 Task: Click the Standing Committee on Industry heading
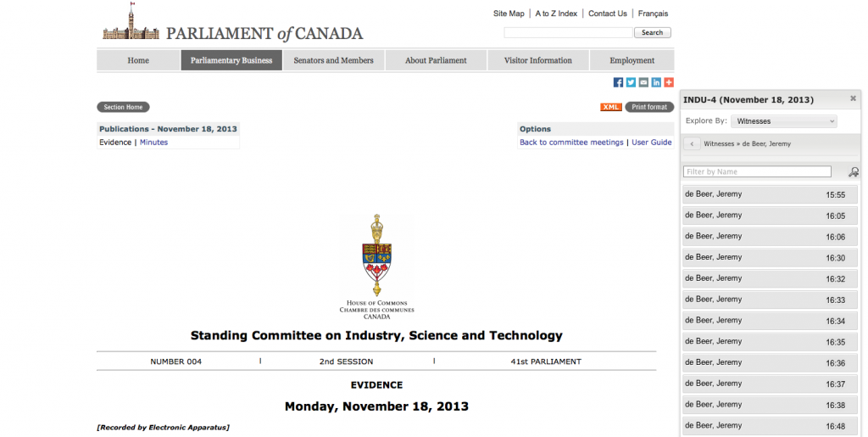point(376,335)
